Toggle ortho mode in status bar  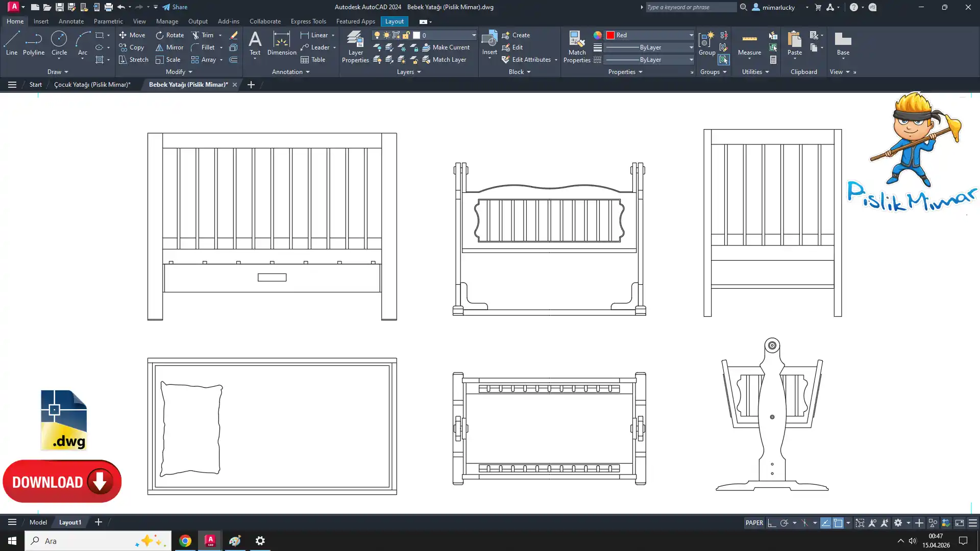click(772, 523)
